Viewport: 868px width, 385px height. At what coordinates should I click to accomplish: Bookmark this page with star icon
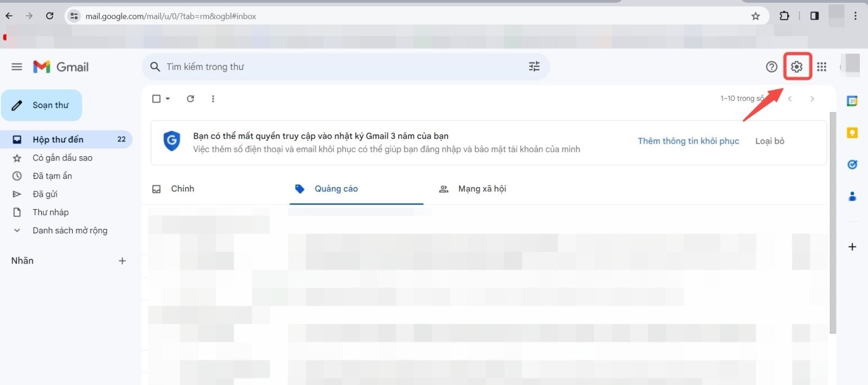click(756, 16)
